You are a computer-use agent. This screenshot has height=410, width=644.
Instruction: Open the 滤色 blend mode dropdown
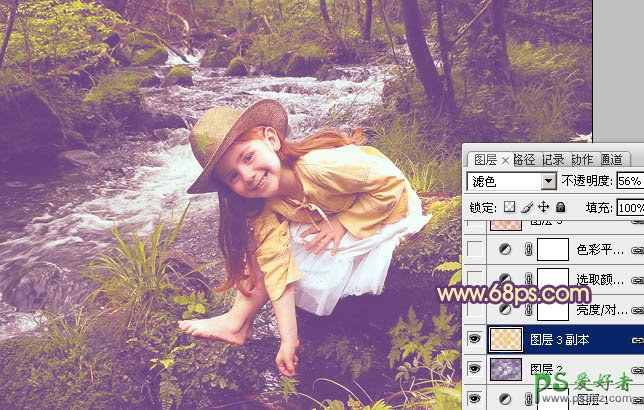click(x=548, y=182)
